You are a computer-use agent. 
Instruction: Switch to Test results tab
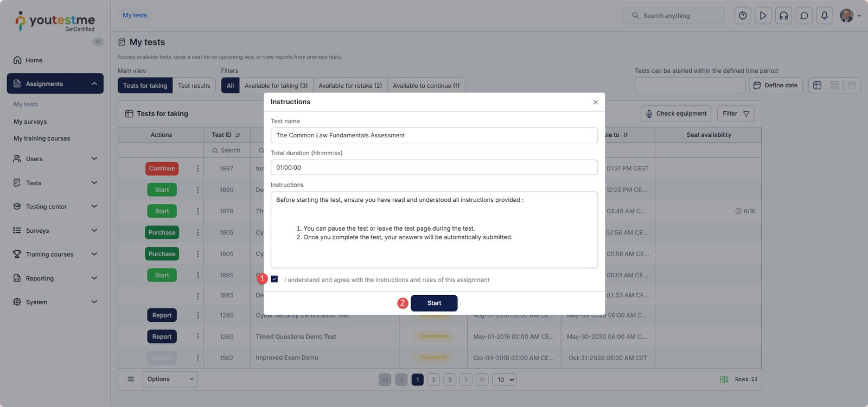coord(194,86)
